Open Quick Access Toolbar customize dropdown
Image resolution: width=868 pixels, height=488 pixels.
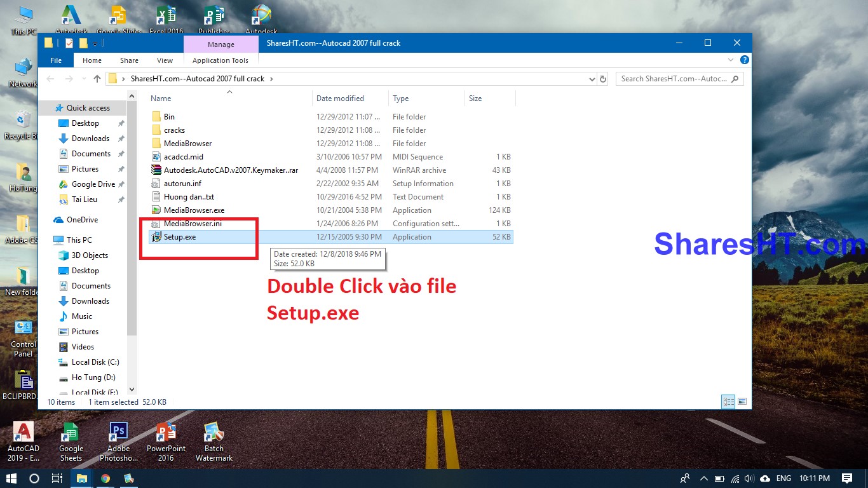pos(95,44)
